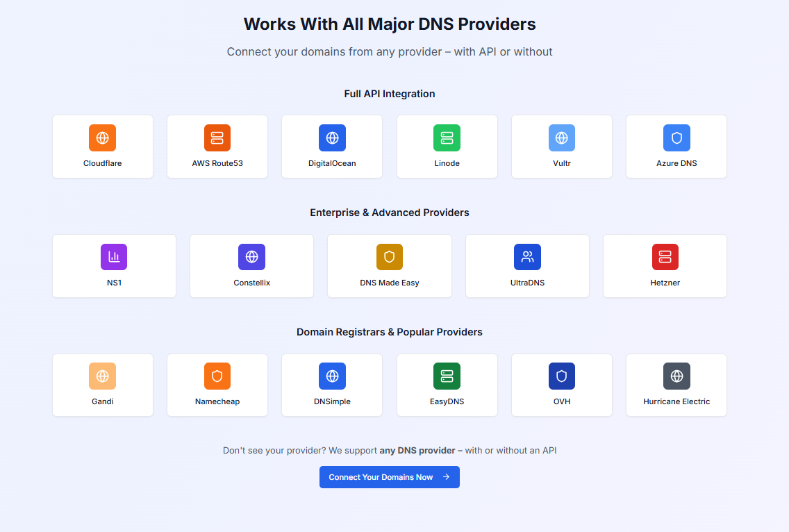Click the dark green EasyDNS server icon

click(447, 376)
